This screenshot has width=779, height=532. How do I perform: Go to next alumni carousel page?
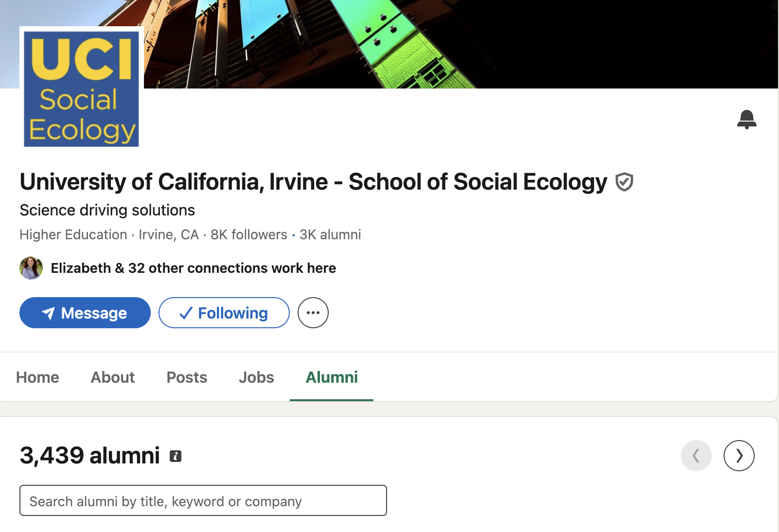point(739,456)
